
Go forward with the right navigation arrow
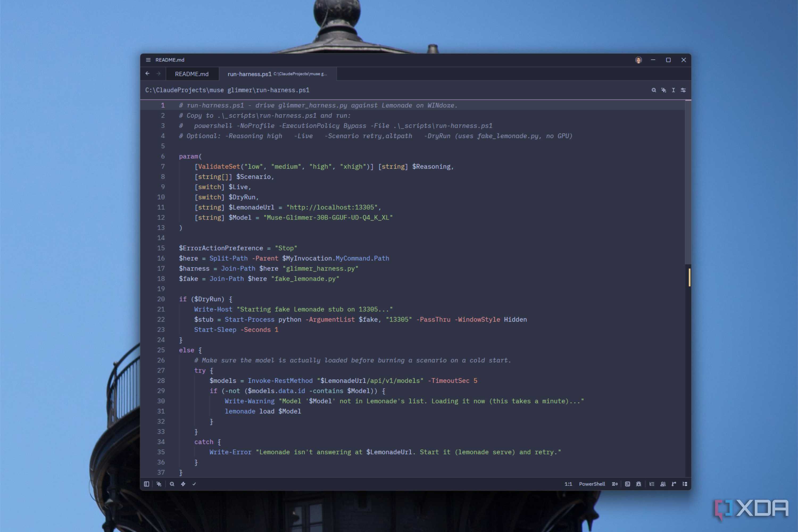pyautogui.click(x=159, y=74)
